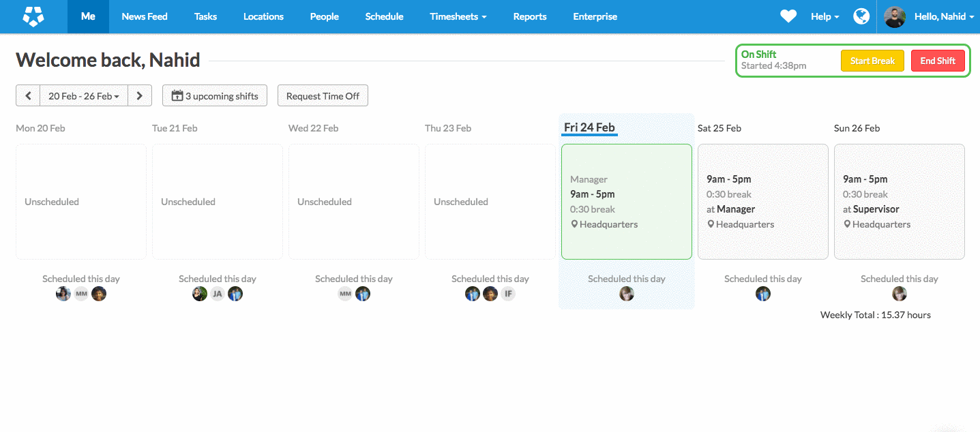The image size is (980, 432).
Task: Open the globe icon in navbar
Action: (861, 16)
